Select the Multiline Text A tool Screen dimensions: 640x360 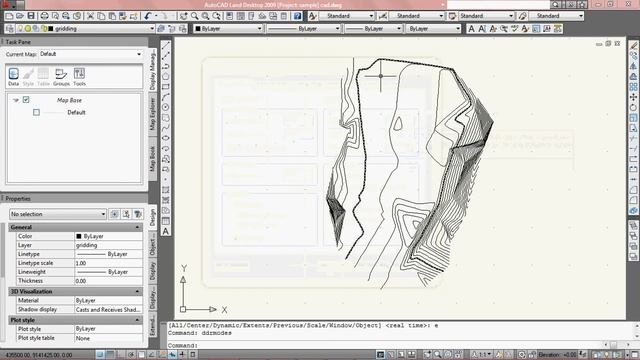click(166, 231)
